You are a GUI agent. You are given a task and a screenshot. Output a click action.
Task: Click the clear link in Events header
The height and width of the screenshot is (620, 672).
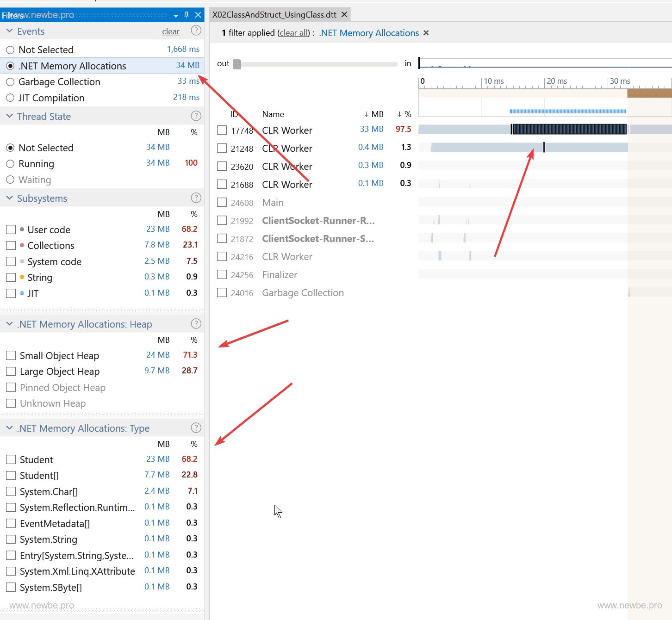(170, 31)
